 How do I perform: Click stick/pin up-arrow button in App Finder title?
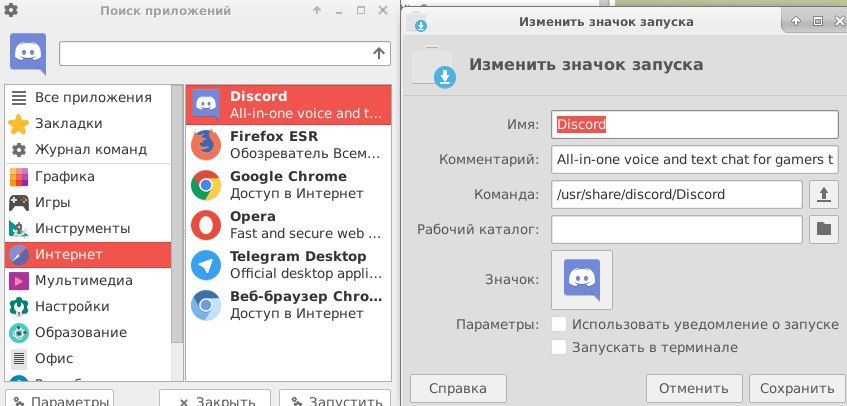[317, 10]
